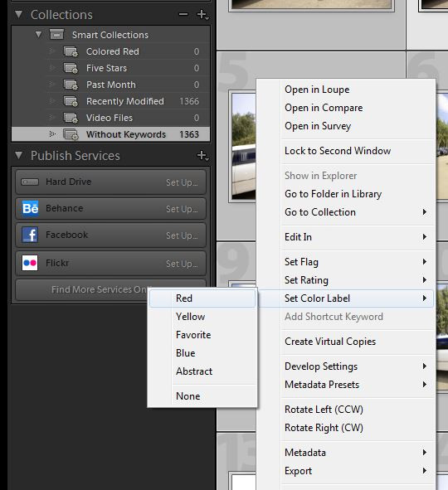This screenshot has width=448, height=490.
Task: Click the plus button in Collections header
Action: 202,15
